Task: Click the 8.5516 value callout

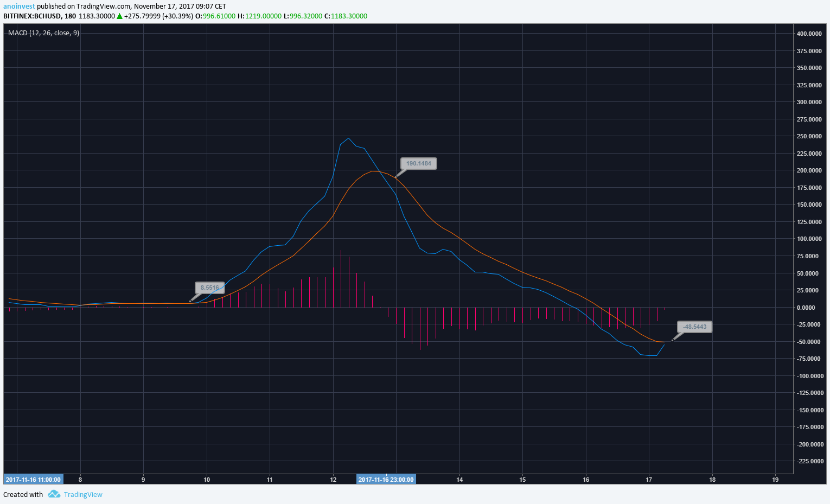Action: click(210, 288)
